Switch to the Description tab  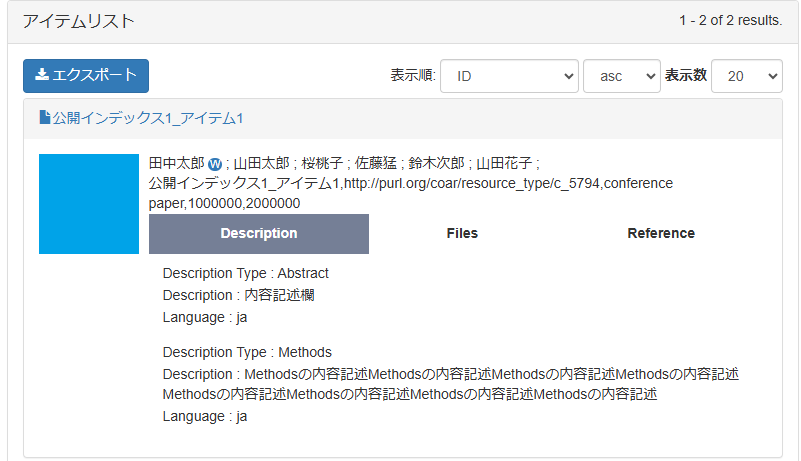pos(259,234)
